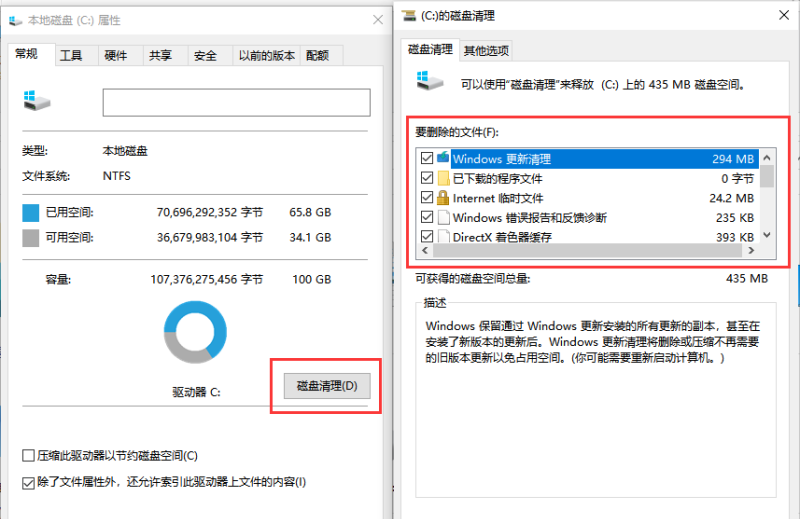Screen dimensions: 800x519
Task: Select the 磁盘清理 tab
Action: (430, 50)
